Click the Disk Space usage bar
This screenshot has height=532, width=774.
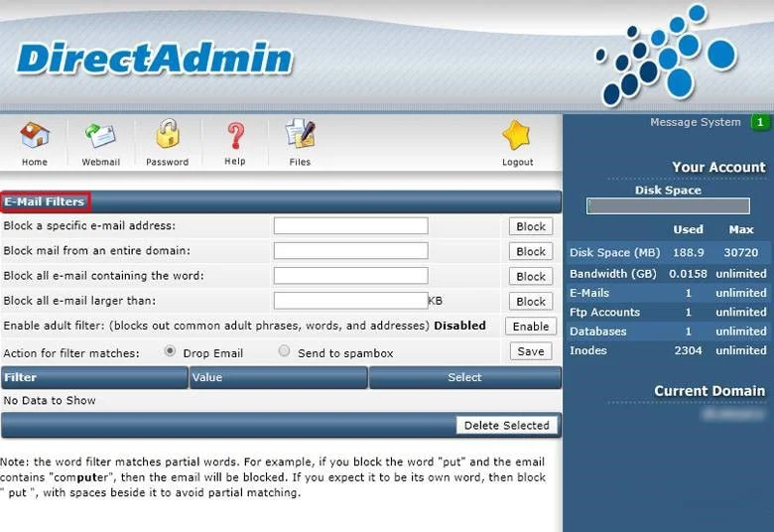pos(668,206)
